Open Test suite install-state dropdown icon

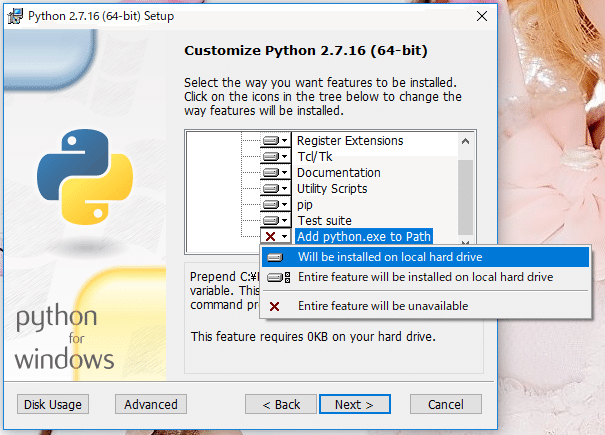click(275, 220)
